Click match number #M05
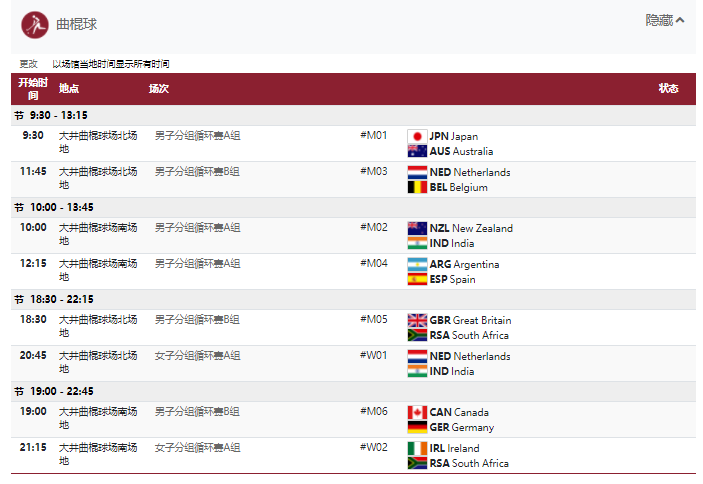 click(x=373, y=320)
